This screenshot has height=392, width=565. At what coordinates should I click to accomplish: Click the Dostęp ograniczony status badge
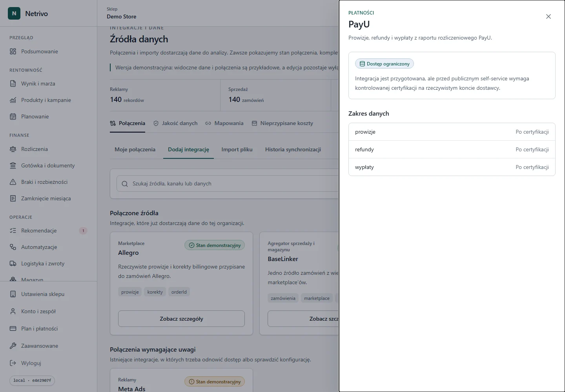(385, 64)
